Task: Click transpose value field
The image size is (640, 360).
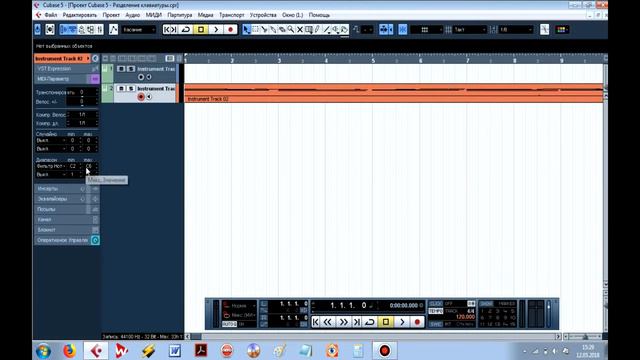Action: (82, 92)
